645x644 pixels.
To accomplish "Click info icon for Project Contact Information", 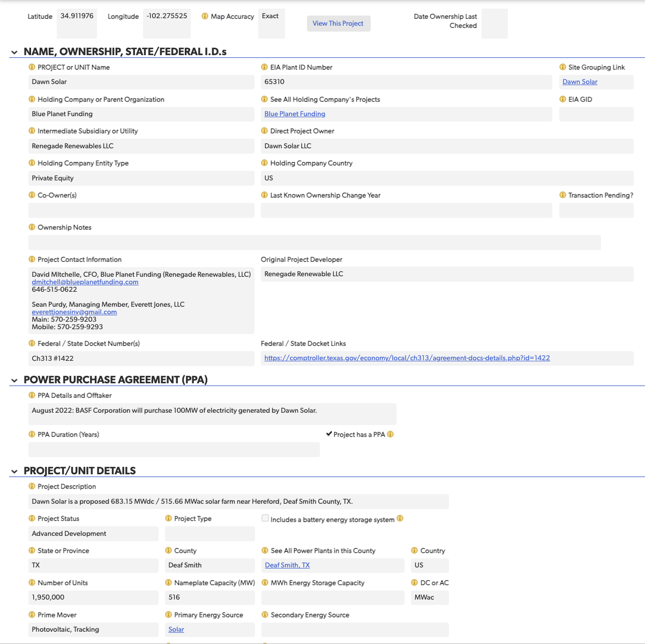I will click(x=32, y=259).
